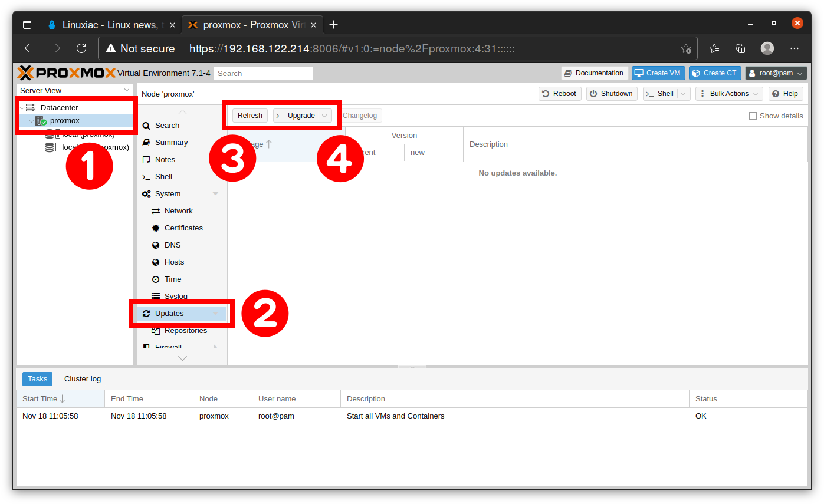Open the node Shell entry in the sidebar
Image resolution: width=824 pixels, height=504 pixels.
163,176
